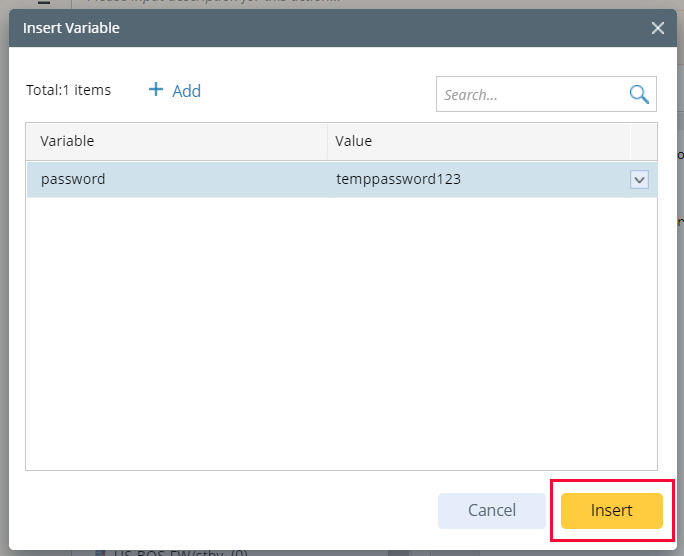Image resolution: width=684 pixels, height=556 pixels.
Task: Click the Total:1 items label
Action: 68,90
